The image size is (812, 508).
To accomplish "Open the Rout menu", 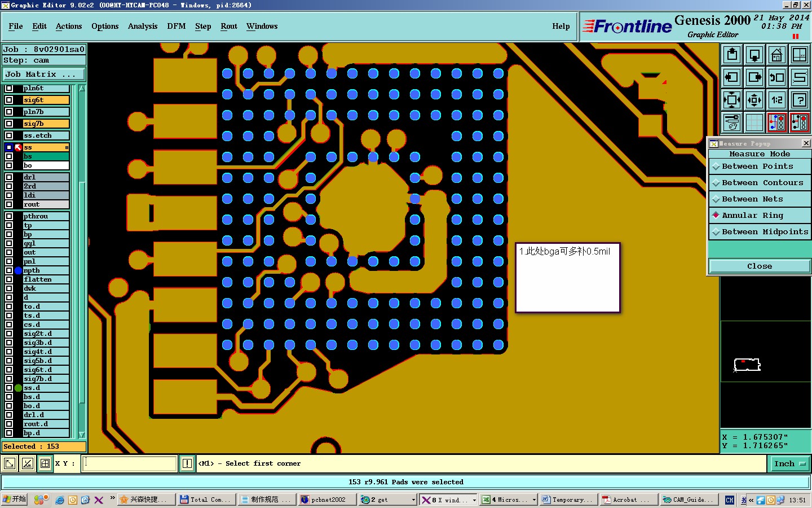I will click(229, 27).
